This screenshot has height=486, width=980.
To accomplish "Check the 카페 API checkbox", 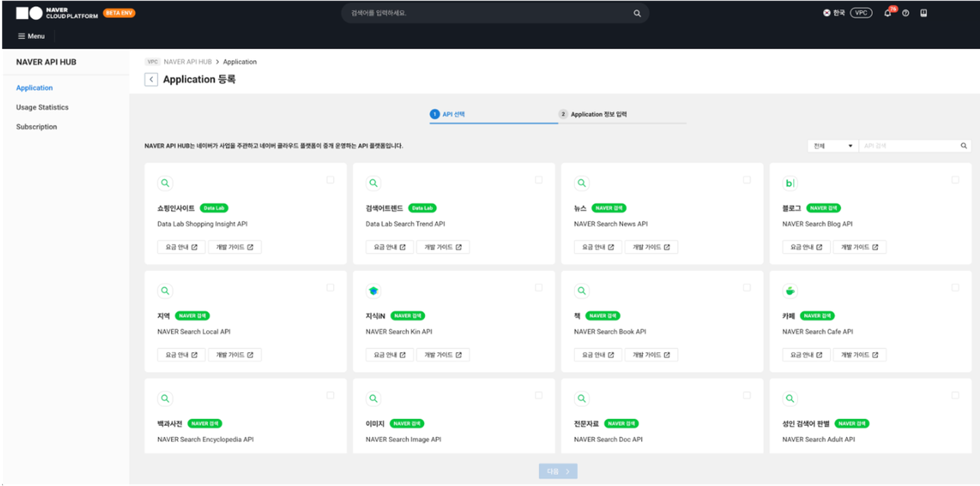I will point(955,287).
